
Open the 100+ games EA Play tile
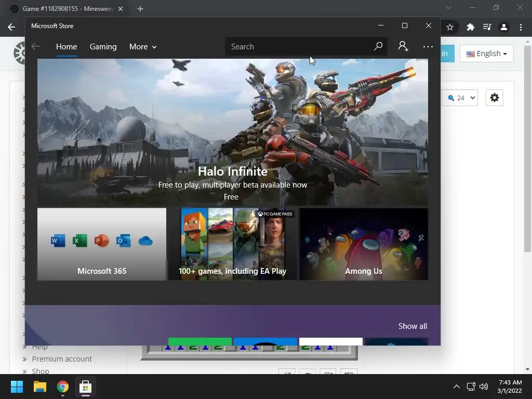coord(233,244)
